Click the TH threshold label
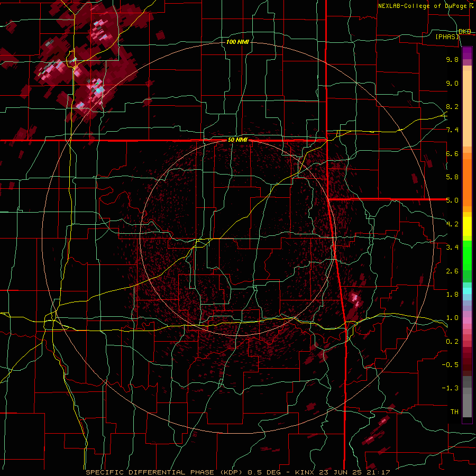The width and height of the screenshot is (476, 476). tap(454, 412)
